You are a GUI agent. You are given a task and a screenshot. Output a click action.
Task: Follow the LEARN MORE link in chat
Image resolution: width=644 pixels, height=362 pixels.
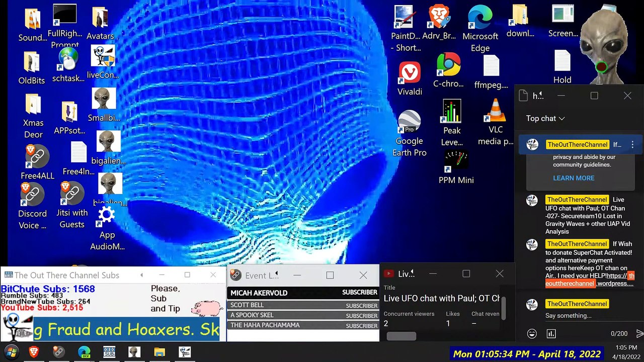tap(574, 178)
